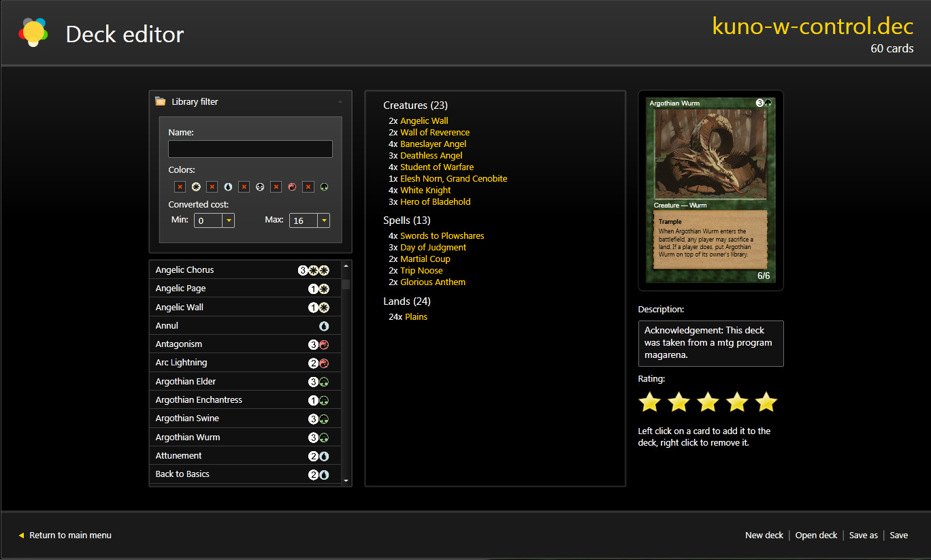
Task: Toggle the black color filter checkbox
Action: coord(244,186)
